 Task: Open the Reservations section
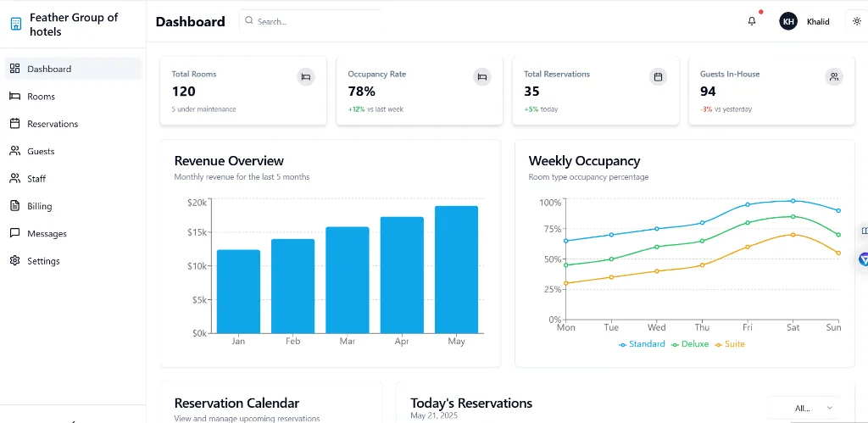[73, 124]
